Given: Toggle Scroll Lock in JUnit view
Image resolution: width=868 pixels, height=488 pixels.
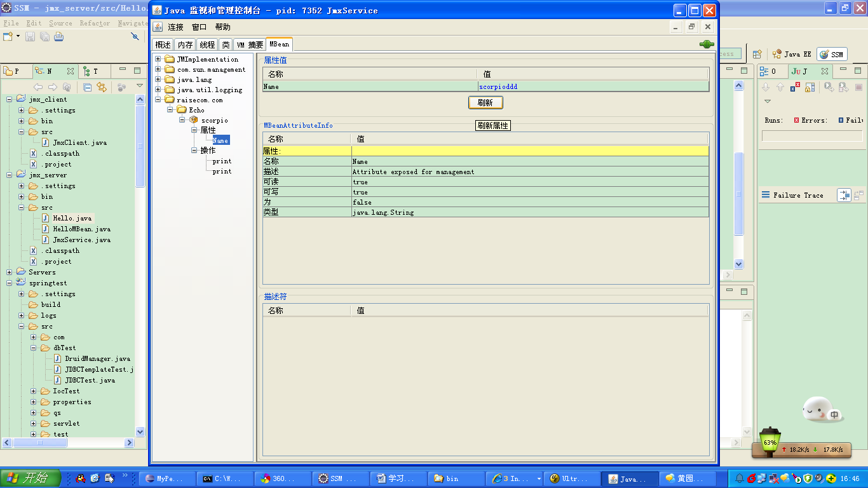Looking at the screenshot, I should (x=810, y=87).
